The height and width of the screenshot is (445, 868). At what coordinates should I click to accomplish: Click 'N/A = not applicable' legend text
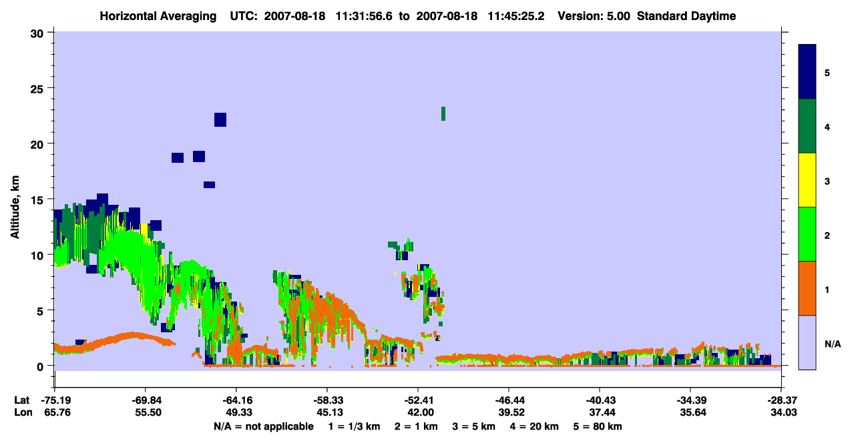pos(263,426)
